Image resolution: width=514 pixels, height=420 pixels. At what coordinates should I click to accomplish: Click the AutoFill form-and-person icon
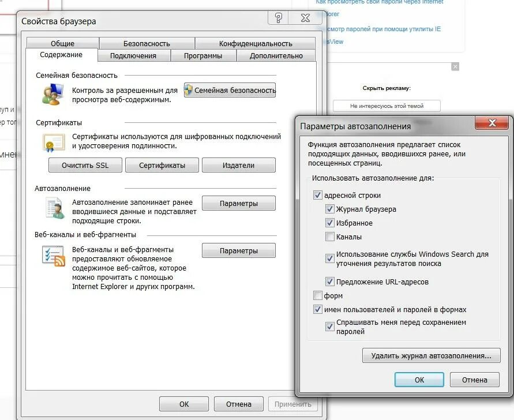tap(55, 208)
